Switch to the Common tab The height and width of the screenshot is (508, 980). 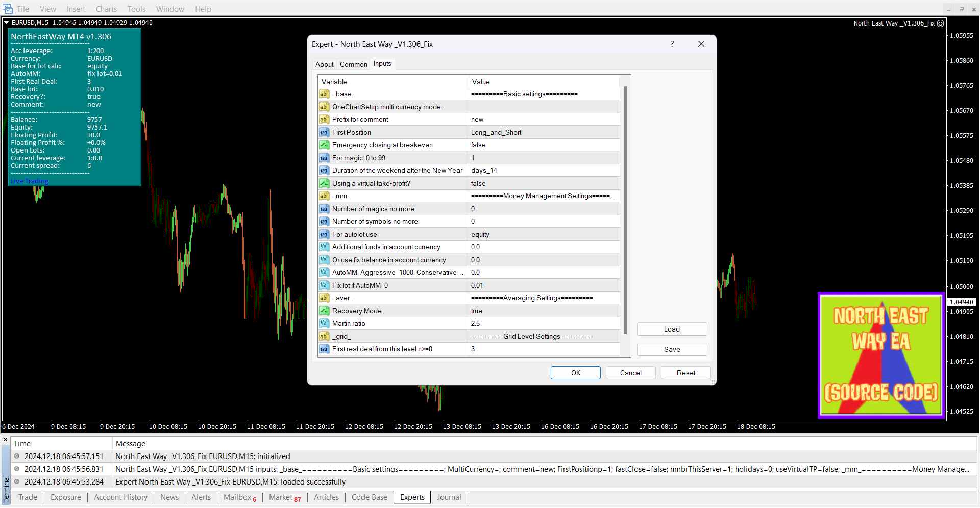[353, 64]
